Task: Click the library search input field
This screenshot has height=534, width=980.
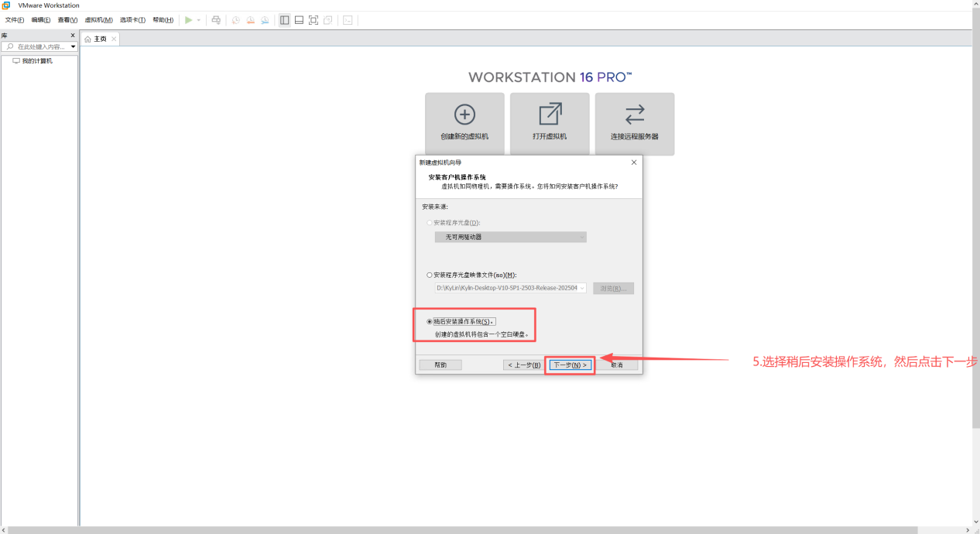Action: (x=41, y=46)
